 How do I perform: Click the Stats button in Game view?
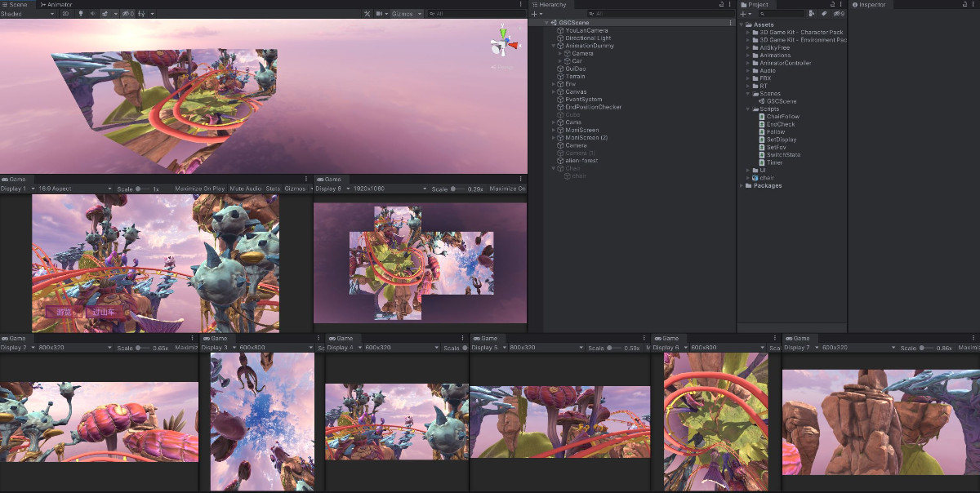click(273, 189)
